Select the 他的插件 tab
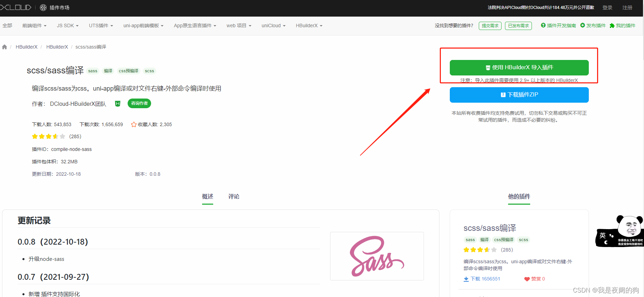Viewport: 644px width, 297px height. [519, 196]
